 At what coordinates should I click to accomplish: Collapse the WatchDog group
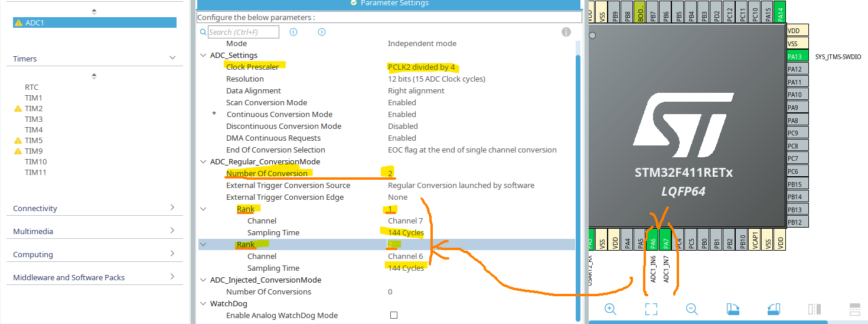pos(203,303)
